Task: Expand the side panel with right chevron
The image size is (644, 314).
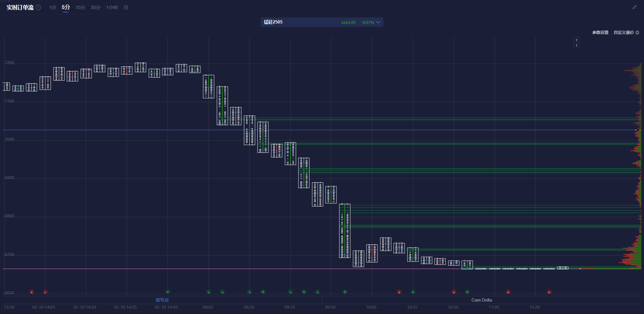Action: (576, 40)
